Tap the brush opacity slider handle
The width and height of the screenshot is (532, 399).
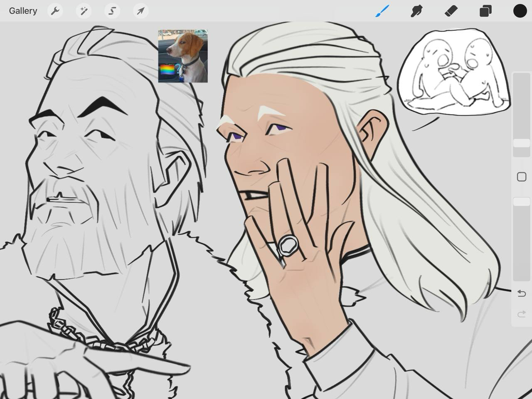point(521,202)
